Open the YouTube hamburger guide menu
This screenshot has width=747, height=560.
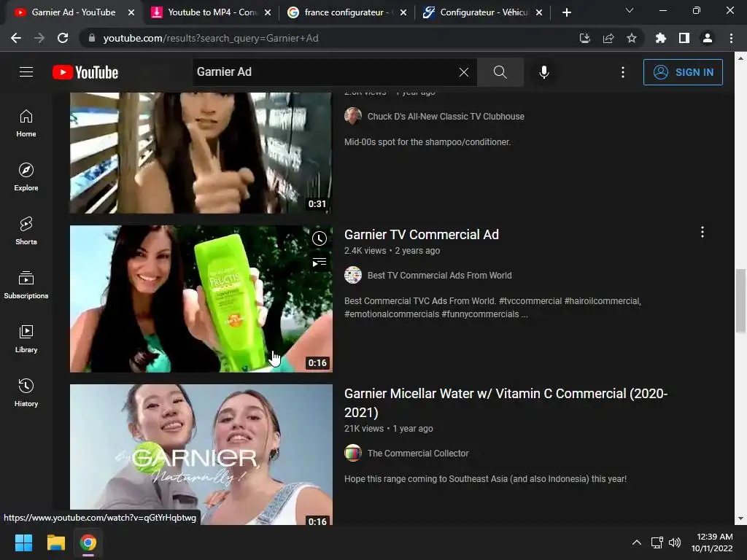[x=26, y=72]
